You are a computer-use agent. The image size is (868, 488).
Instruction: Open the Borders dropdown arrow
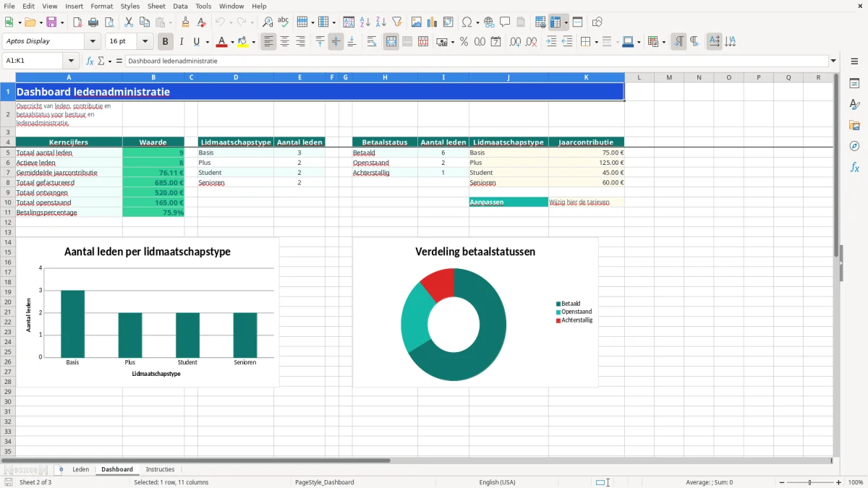(x=596, y=42)
